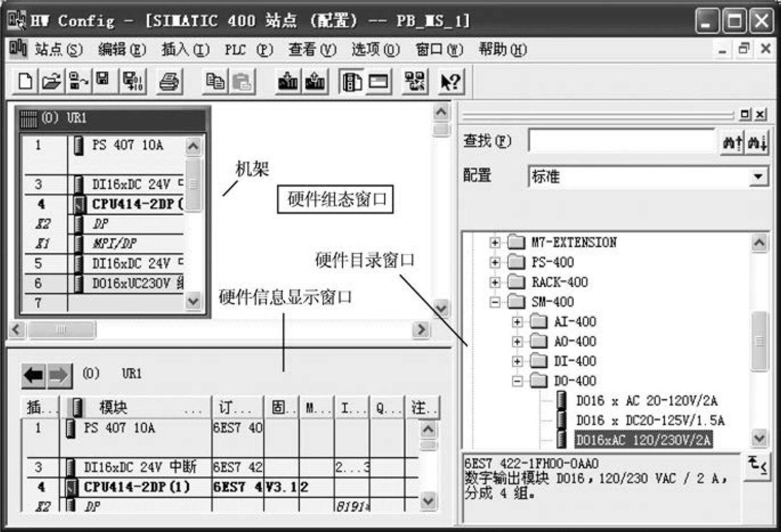This screenshot has height=532, width=781.
Task: Click the Open folder toolbar icon
Action: 51,82
